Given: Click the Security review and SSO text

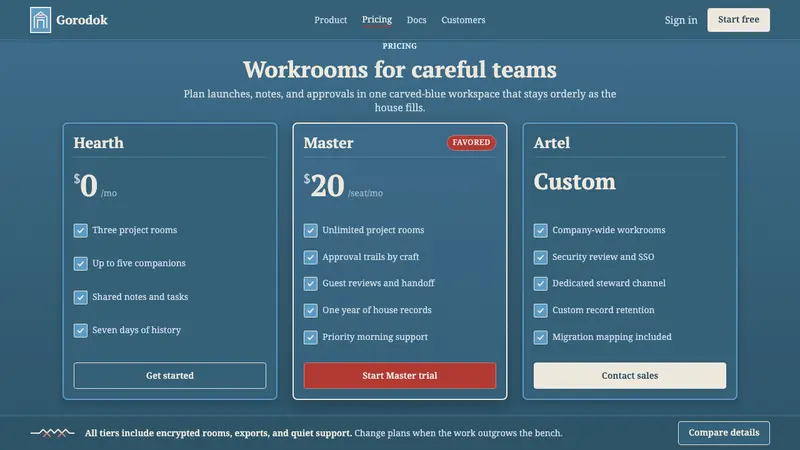Looking at the screenshot, I should click(x=603, y=257).
